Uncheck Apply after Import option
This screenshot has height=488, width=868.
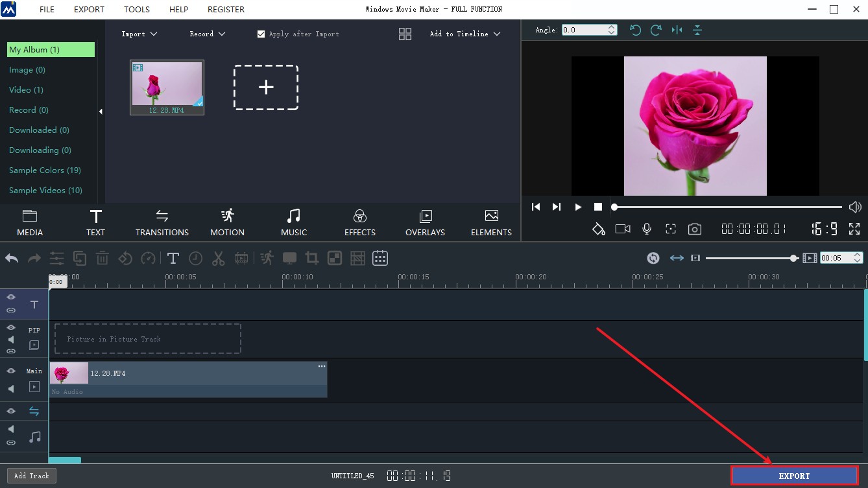(261, 34)
